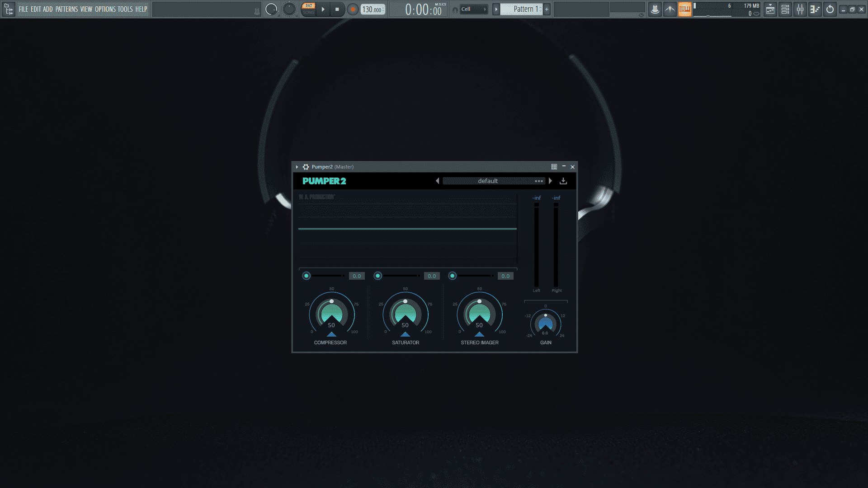Click the 130.000 tempo field
The width and height of the screenshot is (868, 488).
point(373,9)
